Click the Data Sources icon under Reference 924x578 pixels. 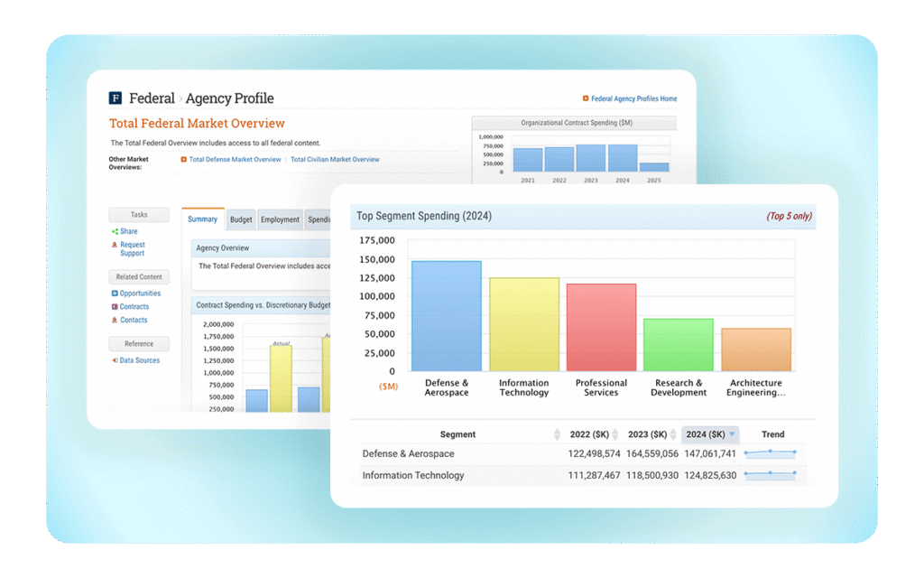pos(114,359)
